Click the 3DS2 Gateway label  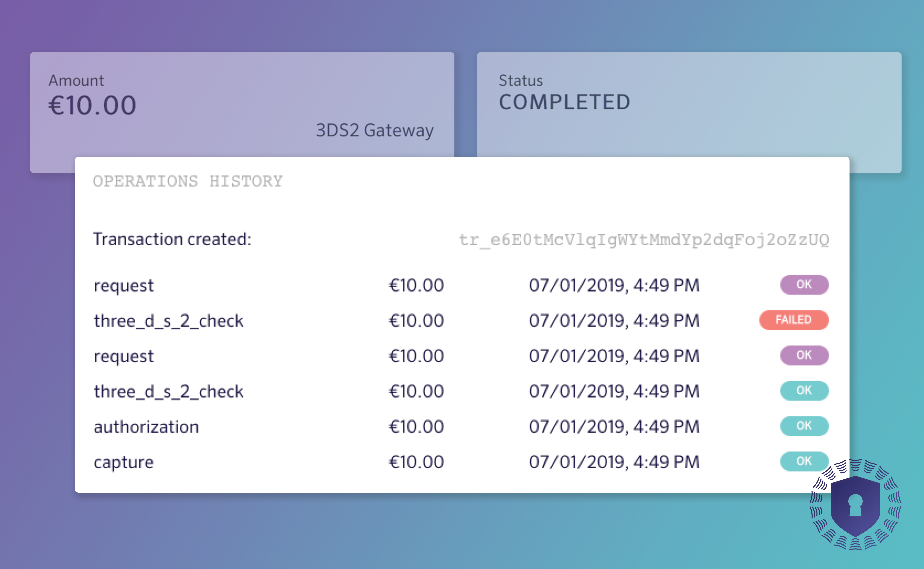pyautogui.click(x=375, y=130)
